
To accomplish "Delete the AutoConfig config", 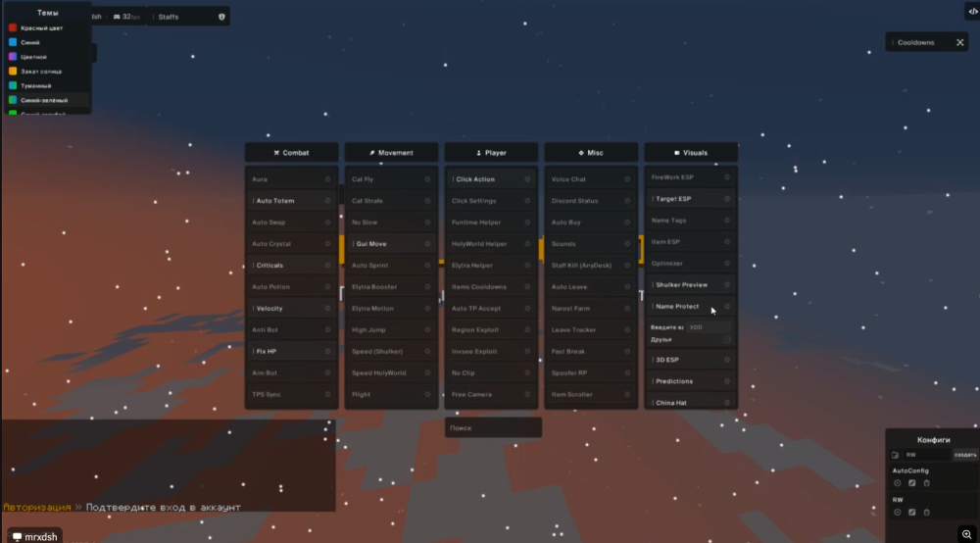I will [x=927, y=483].
